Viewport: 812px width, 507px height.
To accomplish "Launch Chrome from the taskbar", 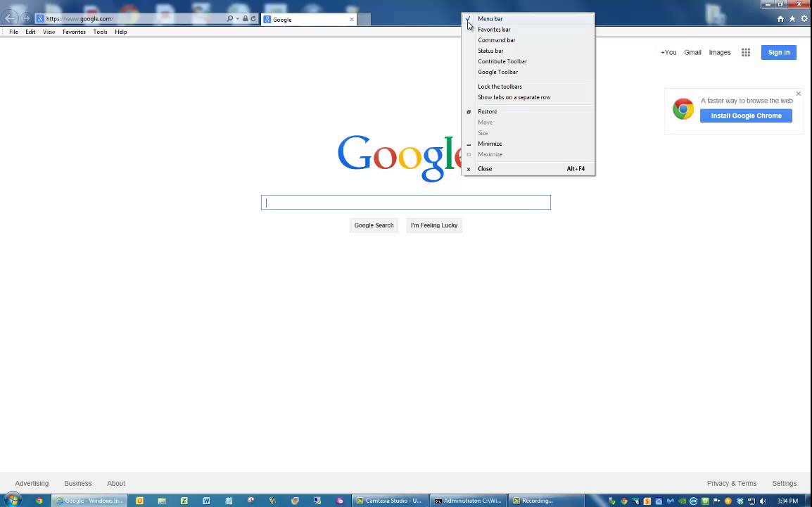I will (x=39, y=501).
